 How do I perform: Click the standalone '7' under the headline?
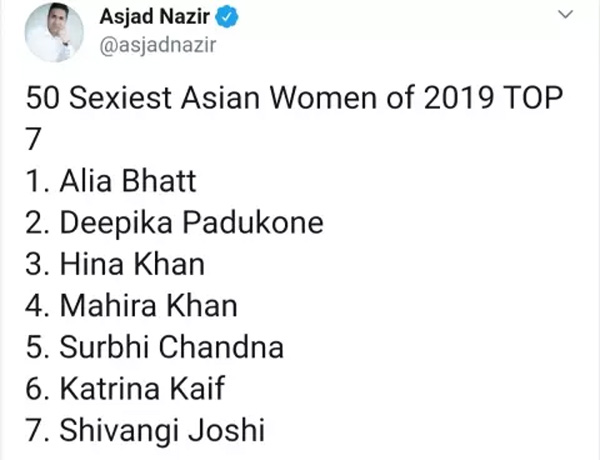pos(33,139)
